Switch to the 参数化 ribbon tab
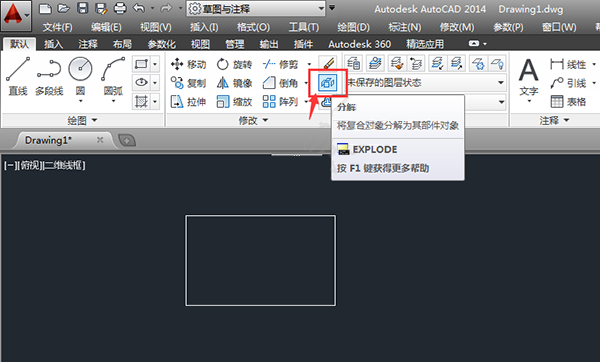This screenshot has height=362, width=600. point(161,44)
